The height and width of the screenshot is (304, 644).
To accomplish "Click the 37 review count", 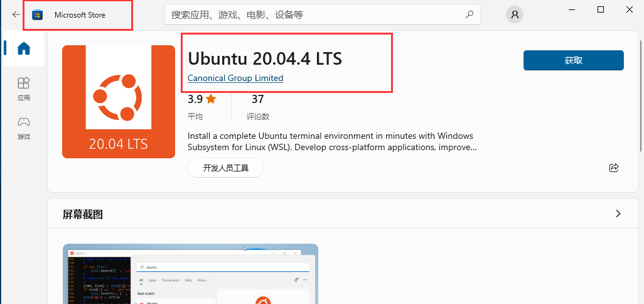I will pyautogui.click(x=257, y=99).
